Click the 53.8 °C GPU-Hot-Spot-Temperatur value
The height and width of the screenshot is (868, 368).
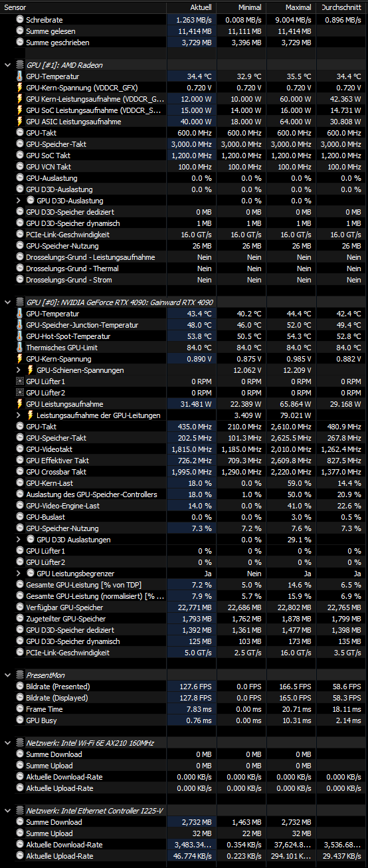[199, 336]
